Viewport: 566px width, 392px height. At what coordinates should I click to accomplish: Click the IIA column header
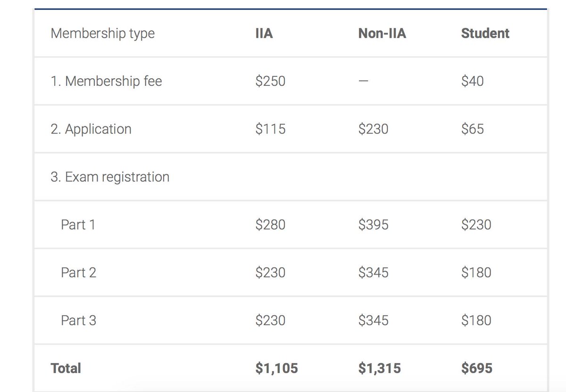coord(264,33)
